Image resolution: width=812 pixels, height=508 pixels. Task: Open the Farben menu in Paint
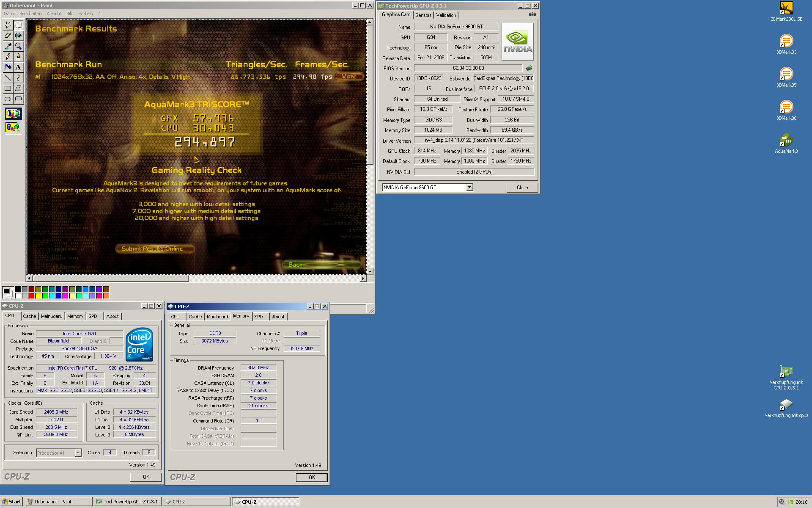[x=85, y=14]
